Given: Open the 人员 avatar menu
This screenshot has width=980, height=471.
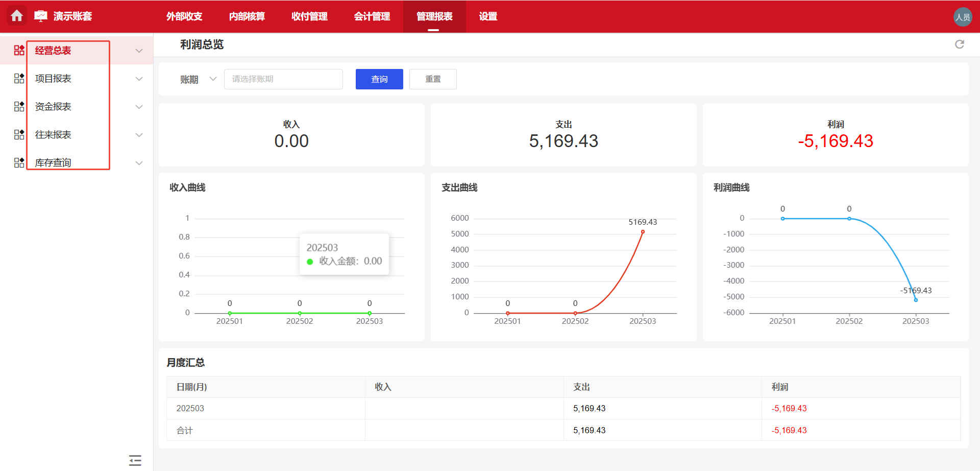Looking at the screenshot, I should pos(963,16).
